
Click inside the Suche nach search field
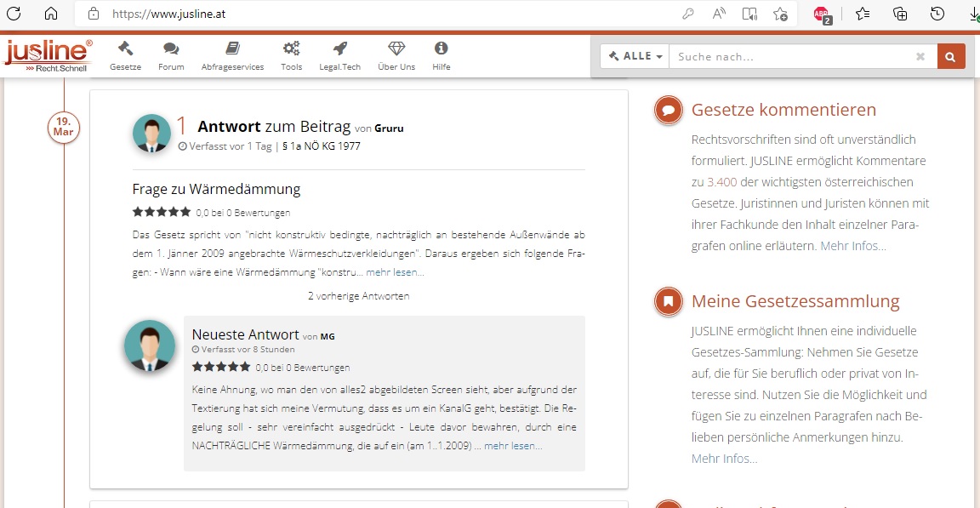pyautogui.click(x=791, y=55)
